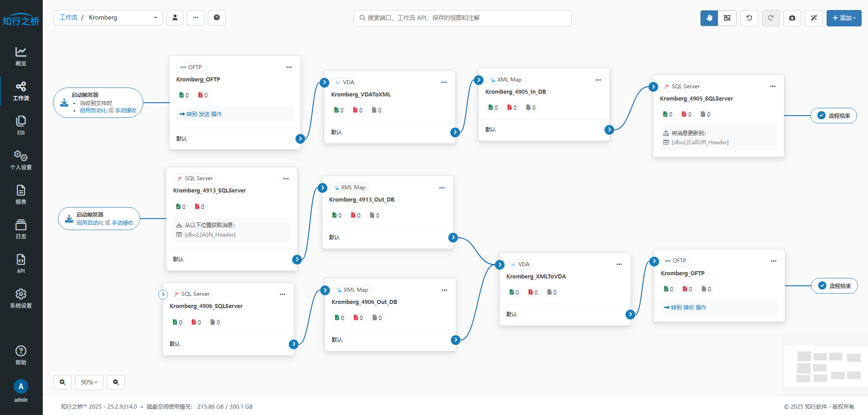Viewport: 868px width, 415px height.
Task: Click the user profile icon beside workflow selector
Action: coord(175,18)
